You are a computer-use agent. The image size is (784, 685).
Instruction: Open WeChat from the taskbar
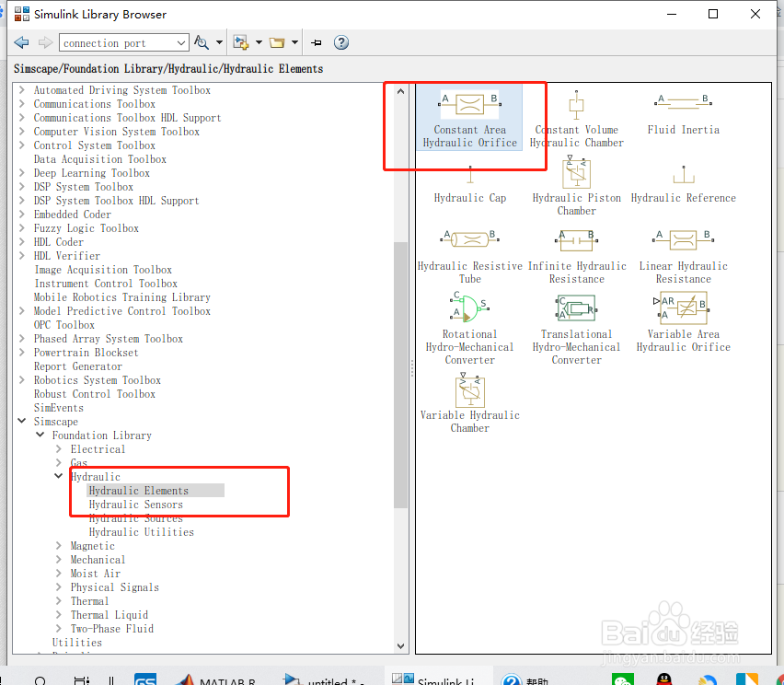pyautogui.click(x=623, y=679)
